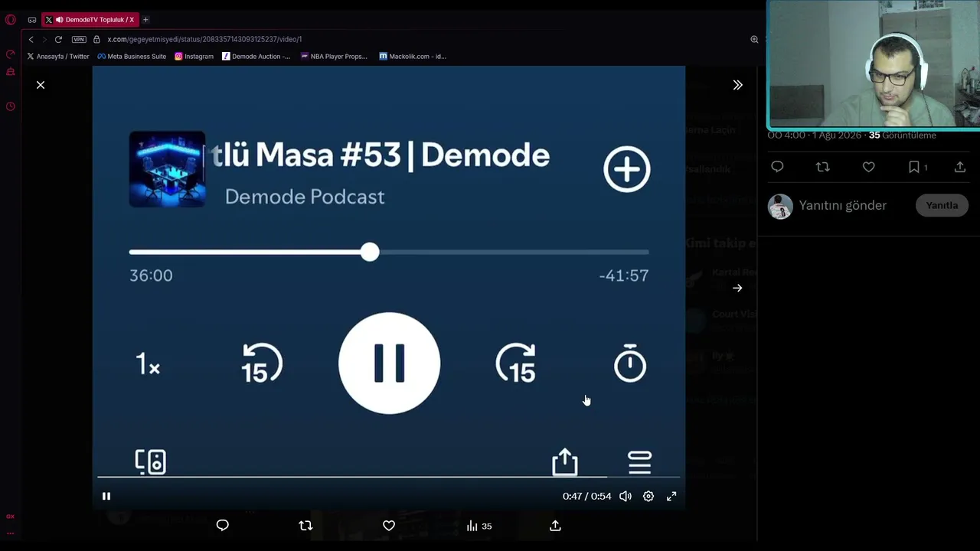Screen dimensions: 980x551
Task: View site security lock information
Action: click(x=96, y=39)
